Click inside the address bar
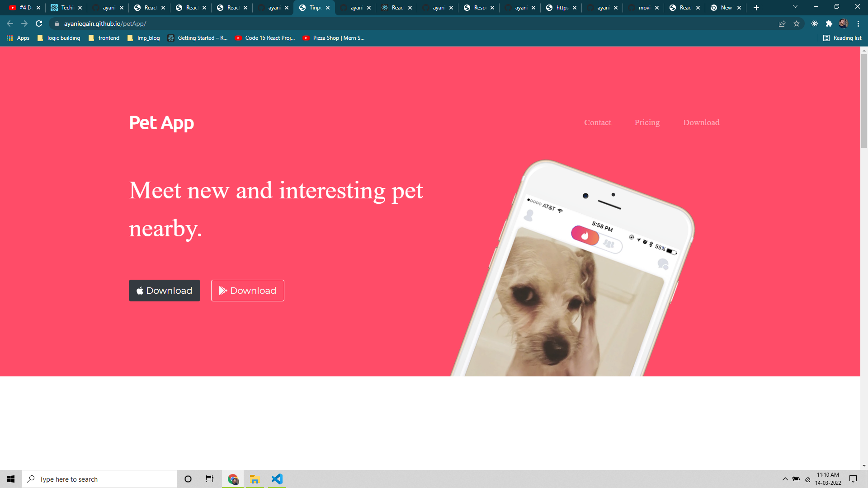868x488 pixels. pyautogui.click(x=181, y=23)
